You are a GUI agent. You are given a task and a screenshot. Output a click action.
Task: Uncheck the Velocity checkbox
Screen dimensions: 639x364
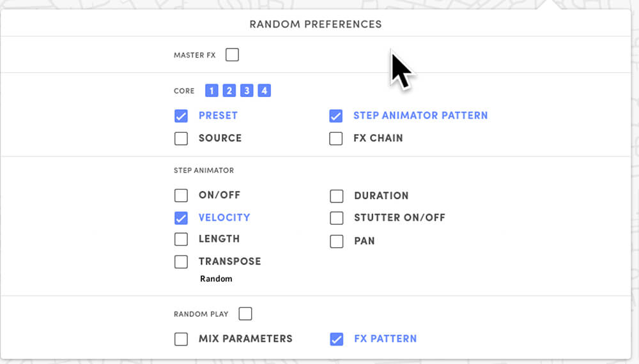[x=181, y=218]
